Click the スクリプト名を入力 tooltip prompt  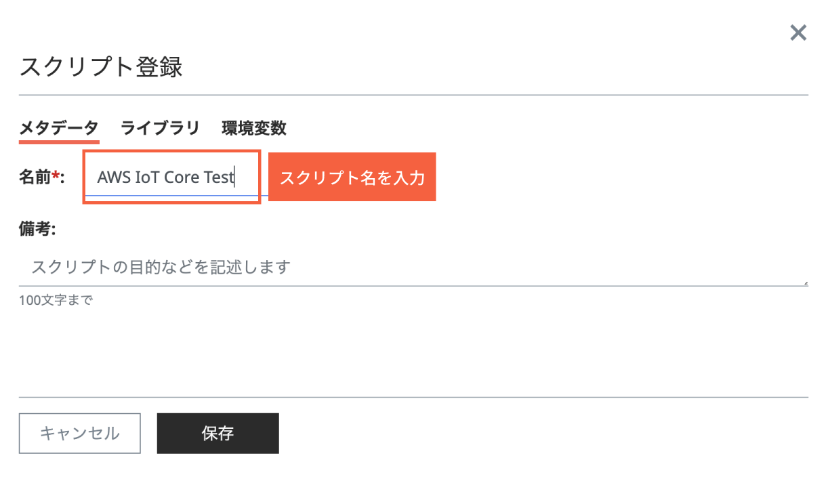click(352, 177)
